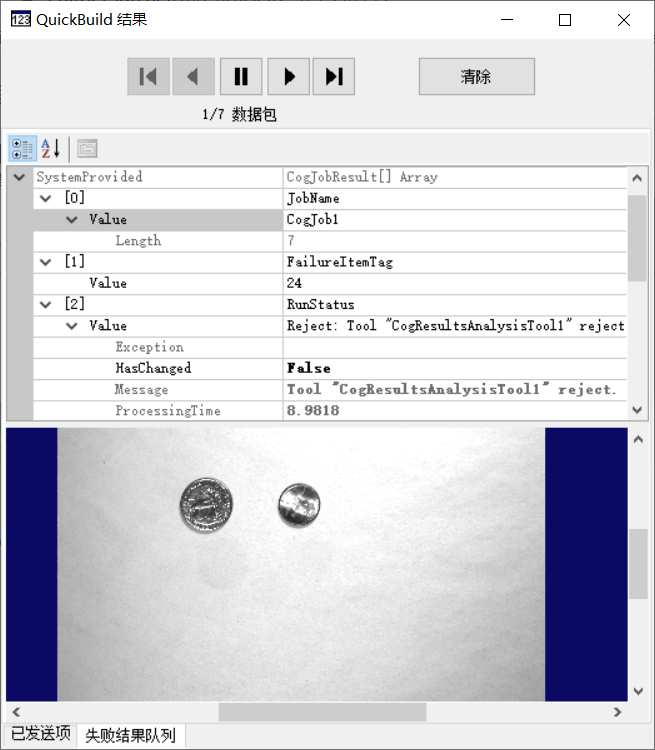Switch to the 失败结果队列 tab
Viewport: 655px width, 750px height.
130,735
